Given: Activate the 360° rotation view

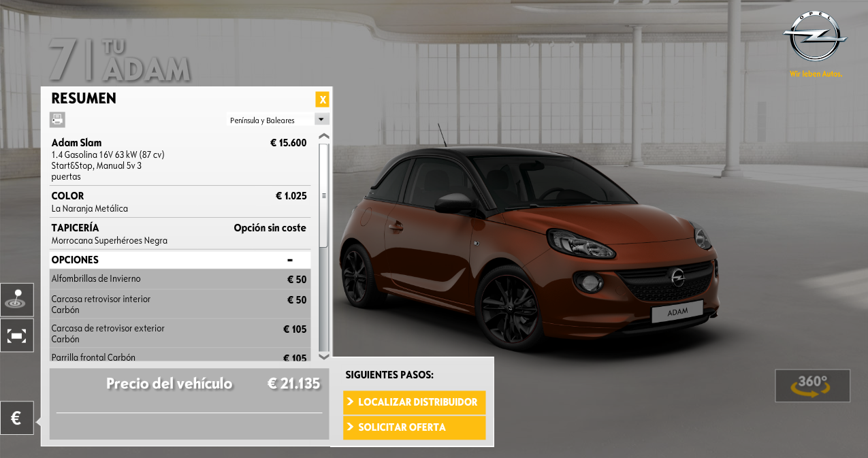Looking at the screenshot, I should click(x=813, y=386).
